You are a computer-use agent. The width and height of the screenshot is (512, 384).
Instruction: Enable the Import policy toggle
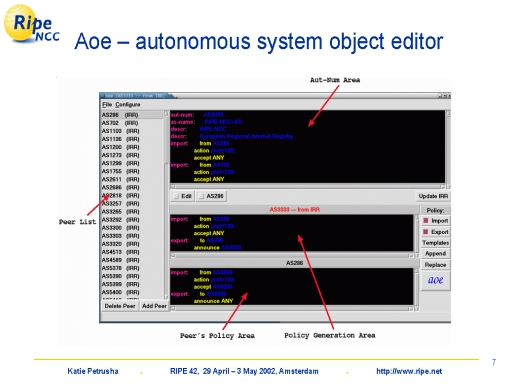click(436, 221)
